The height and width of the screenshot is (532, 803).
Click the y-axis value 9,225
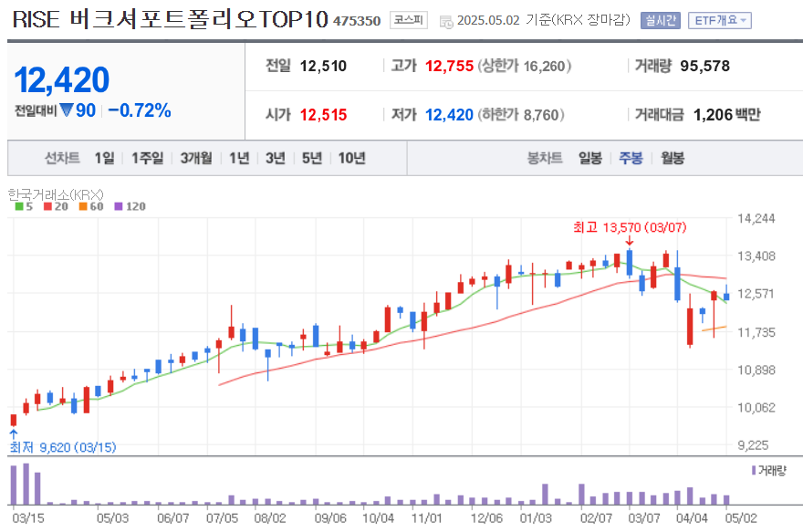pyautogui.click(x=753, y=445)
